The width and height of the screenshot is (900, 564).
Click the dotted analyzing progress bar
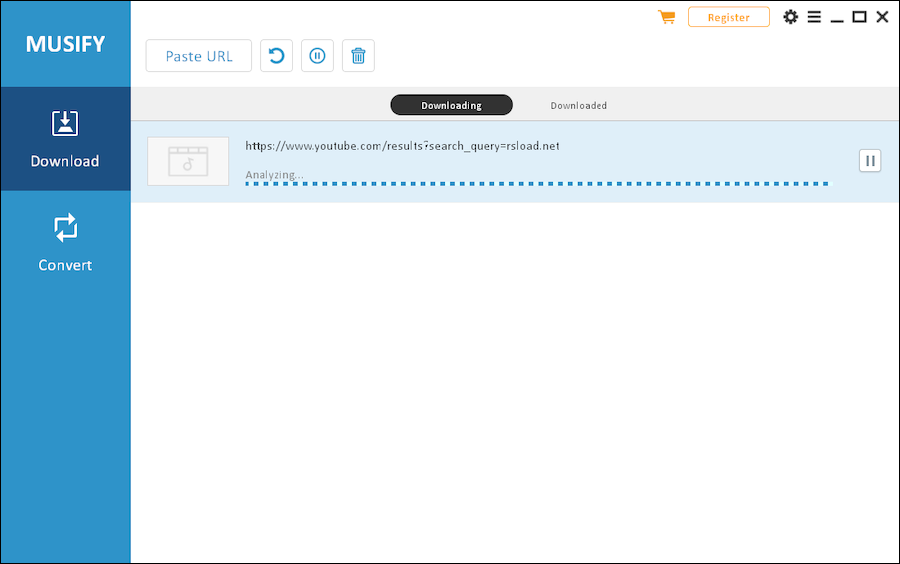click(x=537, y=184)
